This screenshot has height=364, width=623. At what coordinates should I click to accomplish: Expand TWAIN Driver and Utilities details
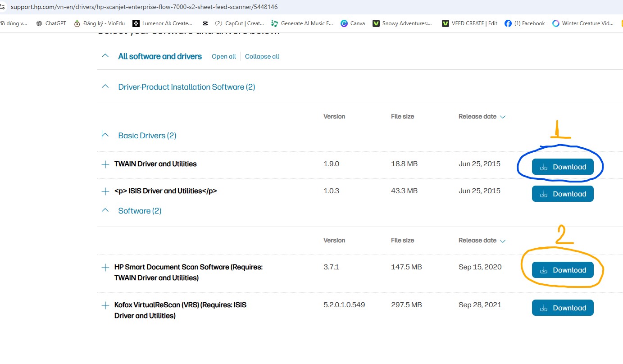coord(105,164)
